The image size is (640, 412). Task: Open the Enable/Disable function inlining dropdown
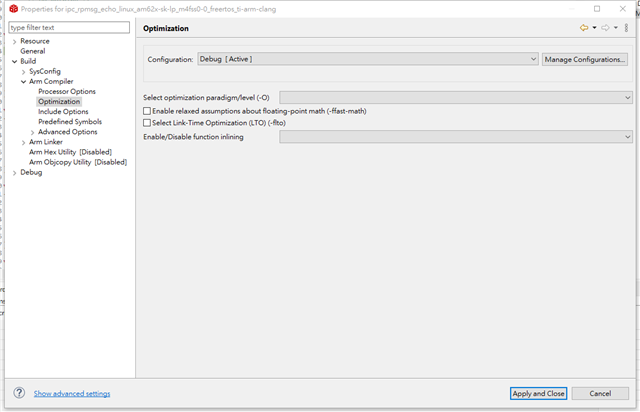tap(456, 137)
